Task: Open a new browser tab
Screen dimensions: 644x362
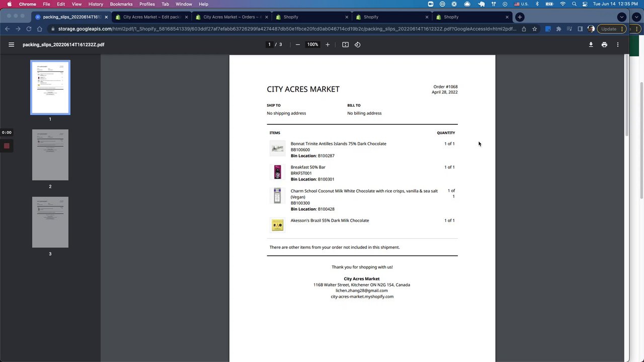Action: click(x=520, y=17)
